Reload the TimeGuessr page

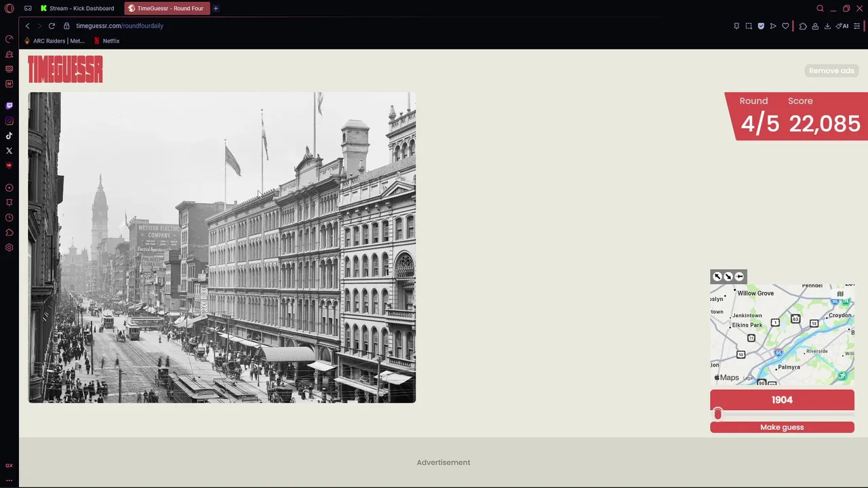tap(52, 26)
